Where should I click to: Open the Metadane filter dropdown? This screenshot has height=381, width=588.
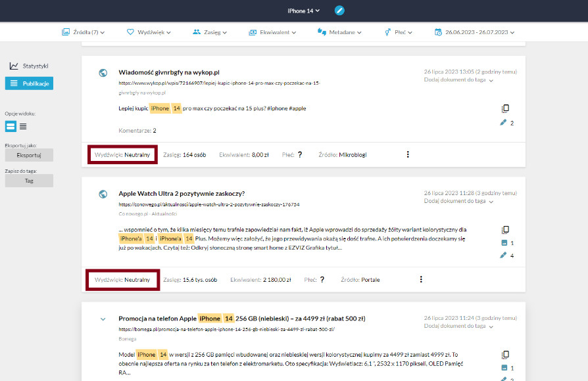pos(339,32)
